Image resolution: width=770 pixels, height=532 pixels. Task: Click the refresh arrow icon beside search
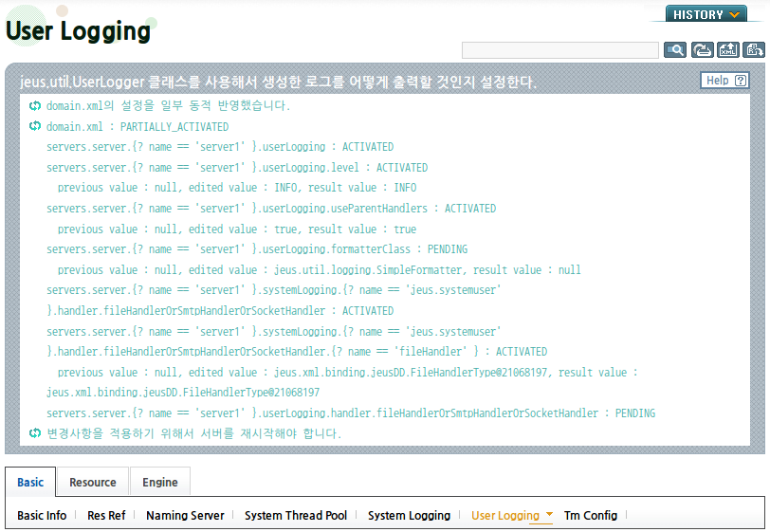(x=702, y=49)
